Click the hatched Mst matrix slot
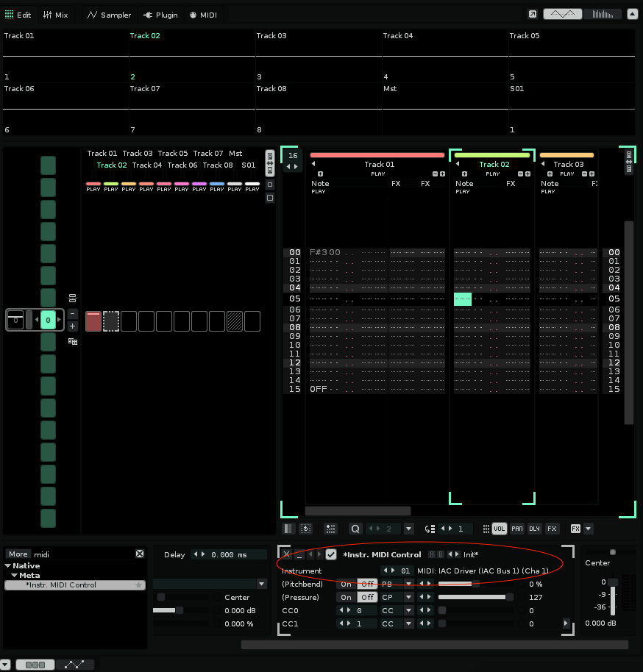Viewport: 643px width, 672px height. pyautogui.click(x=234, y=321)
